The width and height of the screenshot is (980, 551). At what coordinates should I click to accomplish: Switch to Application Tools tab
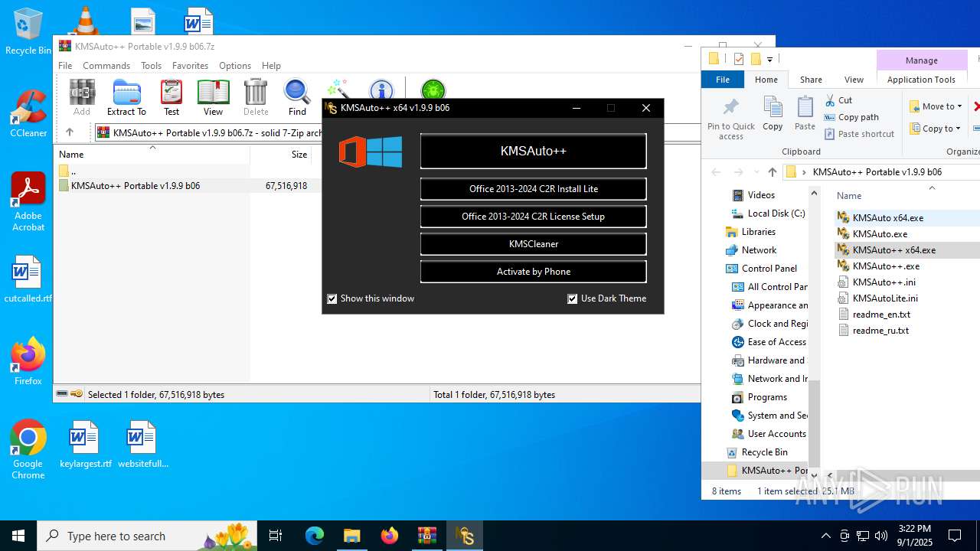tap(921, 80)
